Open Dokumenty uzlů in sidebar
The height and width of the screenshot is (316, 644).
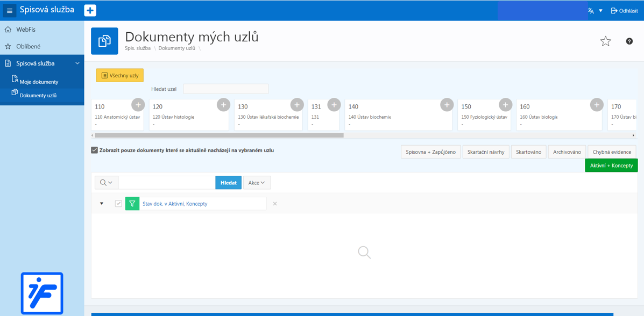click(38, 95)
